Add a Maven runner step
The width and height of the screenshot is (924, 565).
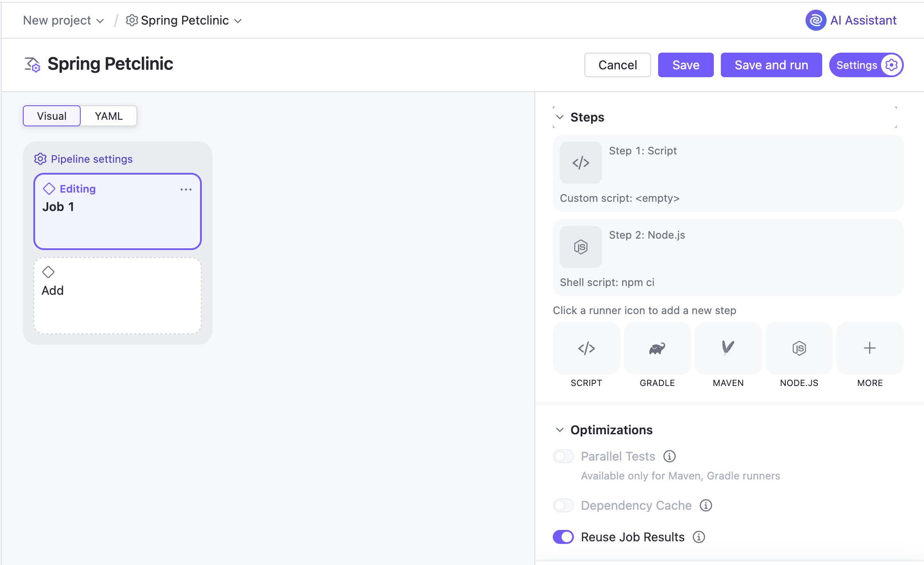coord(728,348)
